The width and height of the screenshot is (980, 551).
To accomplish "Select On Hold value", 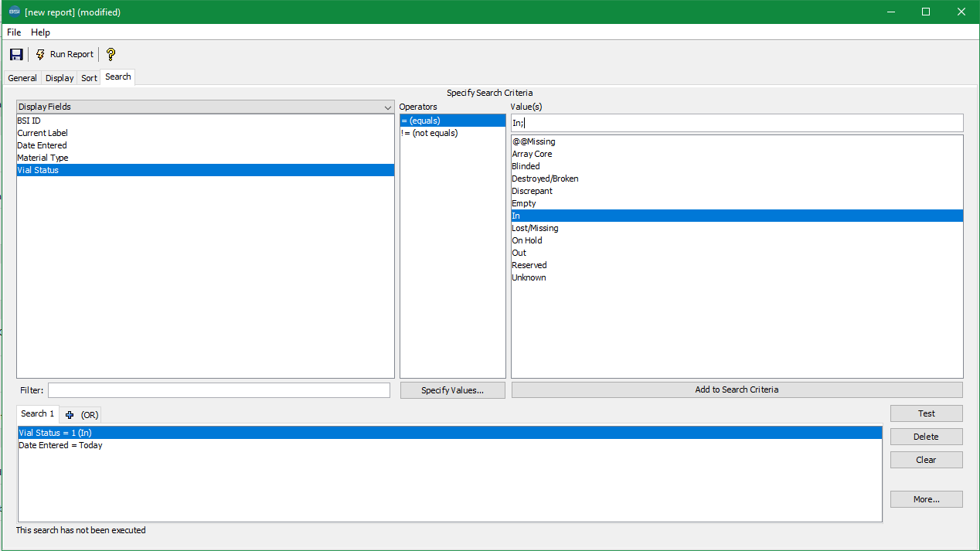I will coord(737,240).
